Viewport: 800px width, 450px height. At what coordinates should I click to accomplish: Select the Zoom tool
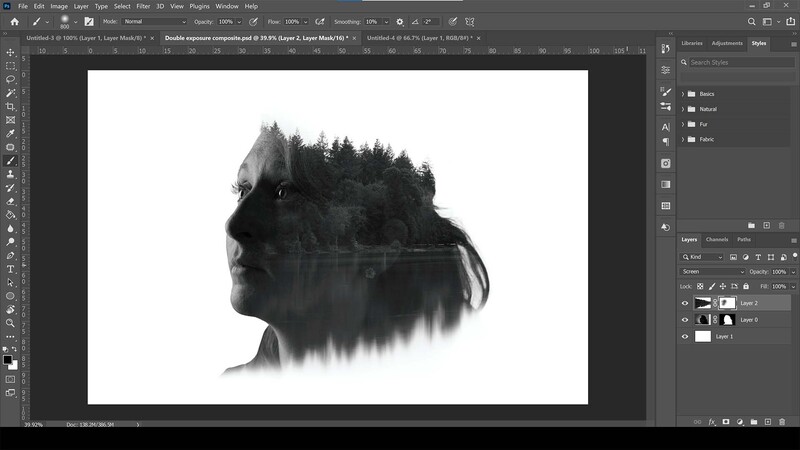pos(10,323)
